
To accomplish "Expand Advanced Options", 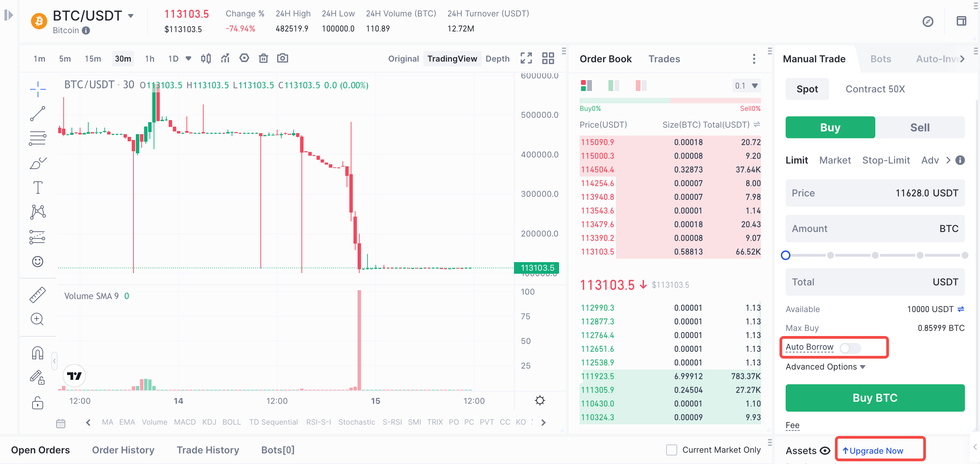I will (825, 366).
